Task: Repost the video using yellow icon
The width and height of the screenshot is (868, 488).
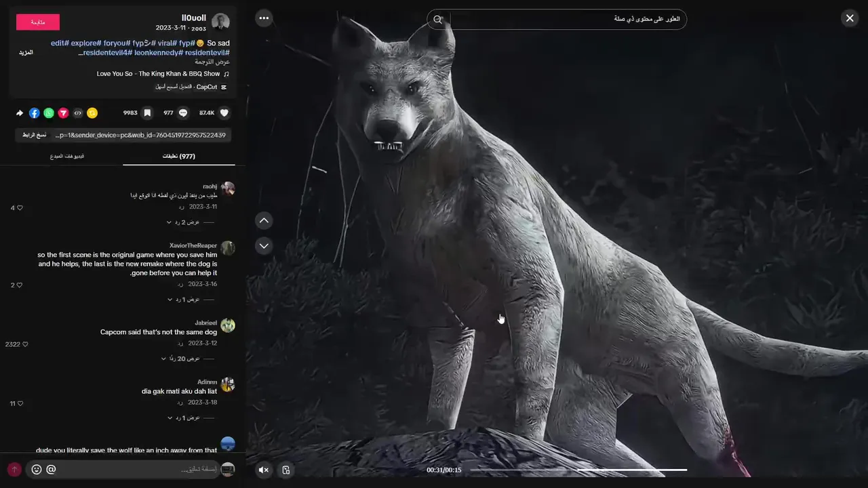Action: tap(92, 113)
